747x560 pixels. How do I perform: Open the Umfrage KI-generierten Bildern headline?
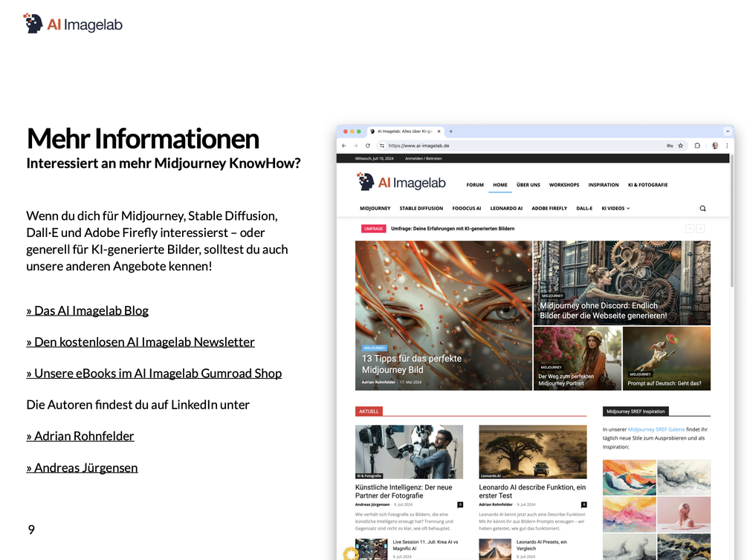(453, 229)
